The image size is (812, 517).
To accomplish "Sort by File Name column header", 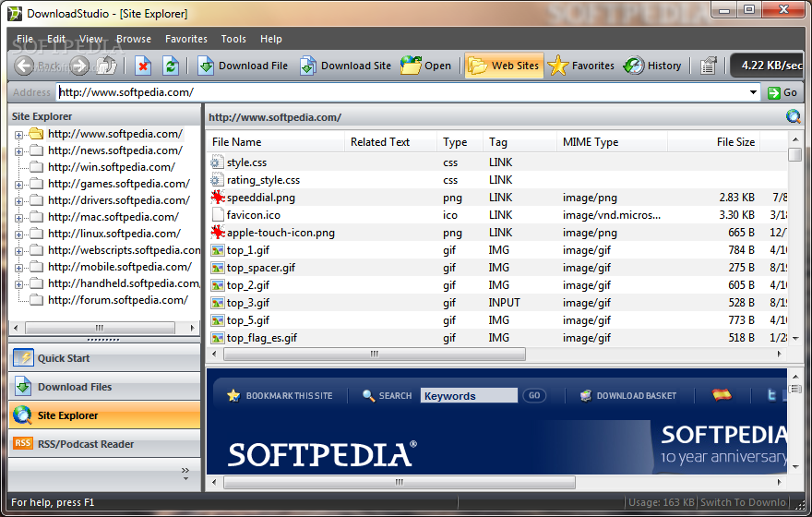I will pos(276,142).
